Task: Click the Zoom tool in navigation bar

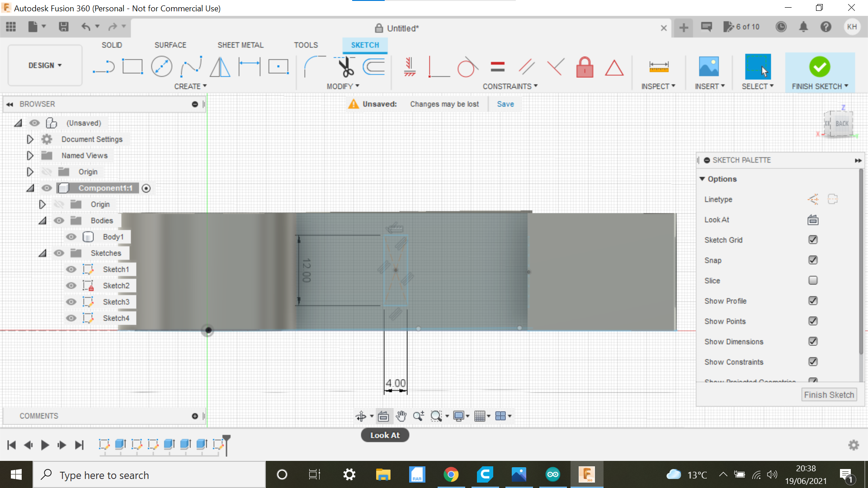Action: pos(419,416)
